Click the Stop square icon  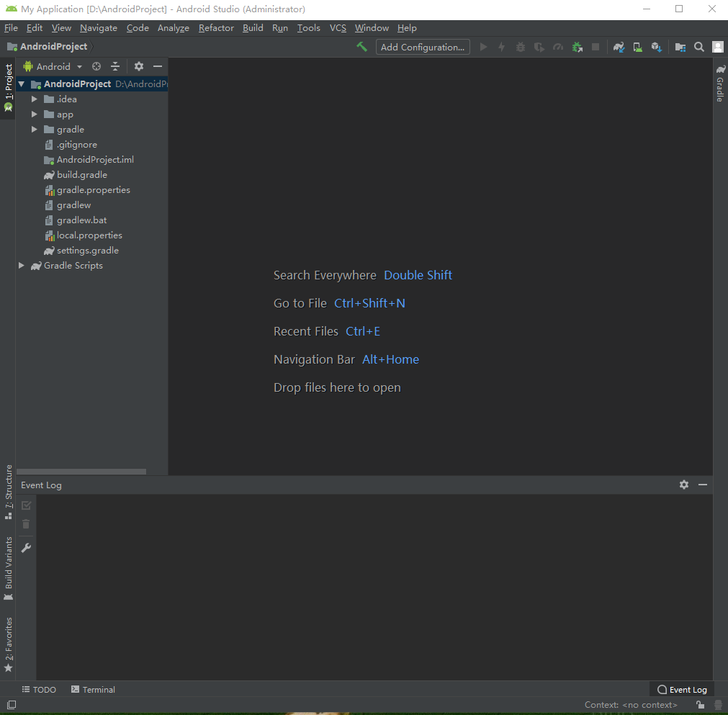596,47
